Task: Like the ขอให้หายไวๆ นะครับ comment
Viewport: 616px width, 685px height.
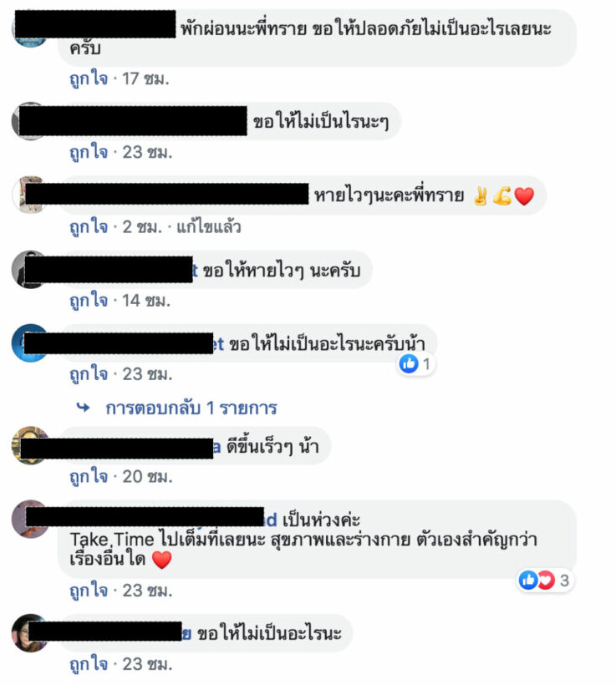Action: pos(89,301)
